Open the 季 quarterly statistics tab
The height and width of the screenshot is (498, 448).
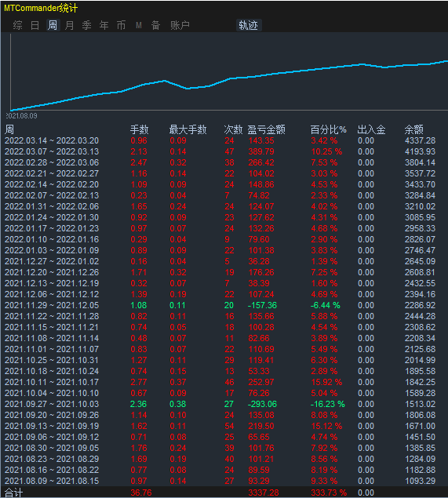86,25
